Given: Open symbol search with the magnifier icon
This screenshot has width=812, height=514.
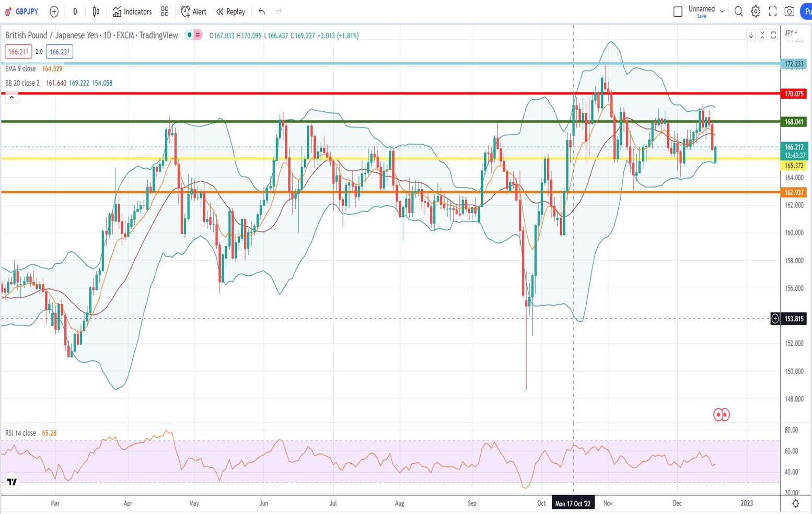Looking at the screenshot, I should (738, 11).
